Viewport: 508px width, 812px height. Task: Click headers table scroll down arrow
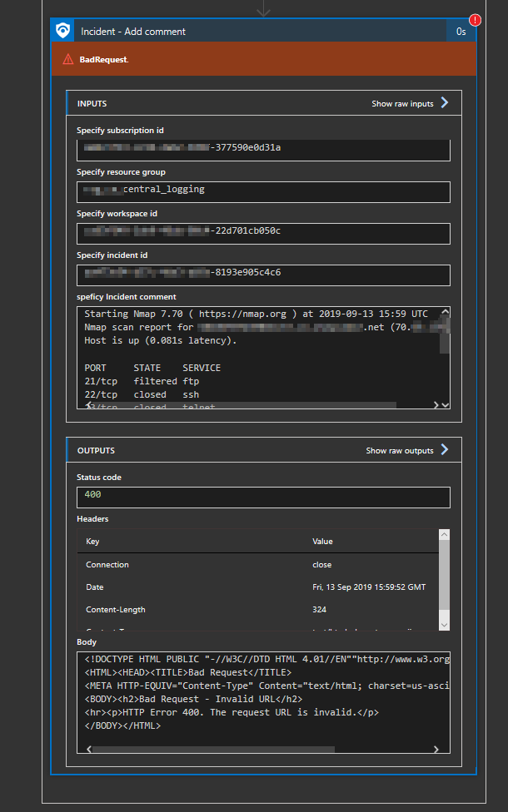(x=444, y=625)
